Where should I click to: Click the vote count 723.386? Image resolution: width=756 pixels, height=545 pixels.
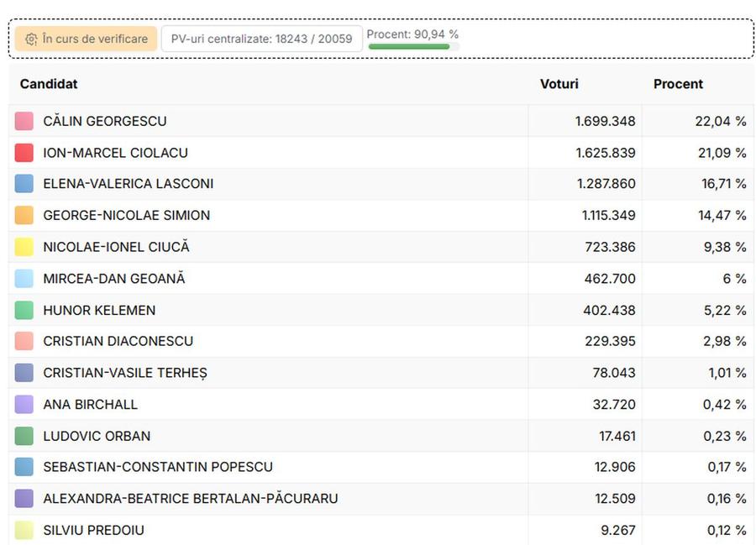click(x=610, y=247)
